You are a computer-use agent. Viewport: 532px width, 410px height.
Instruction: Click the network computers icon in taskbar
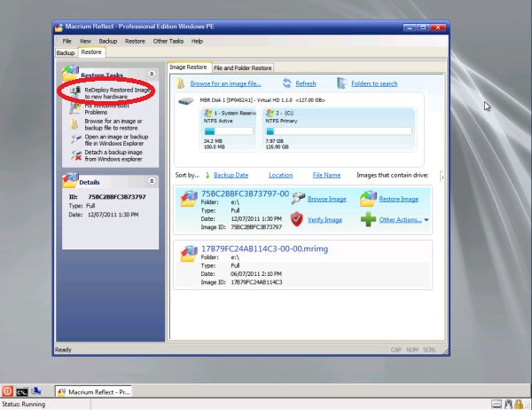(36, 391)
